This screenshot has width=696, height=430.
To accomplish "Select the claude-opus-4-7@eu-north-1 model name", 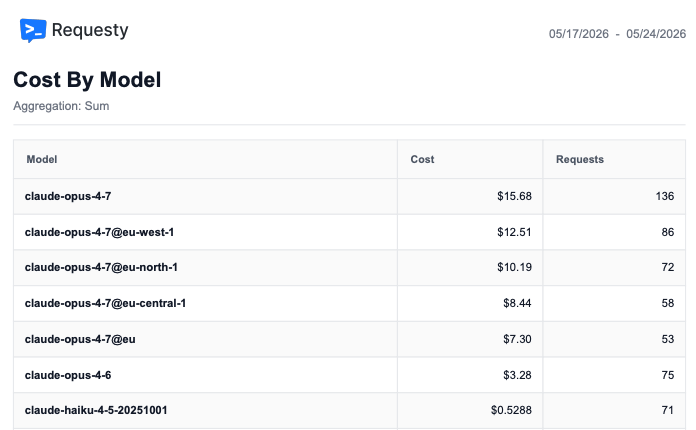I will (x=101, y=267).
